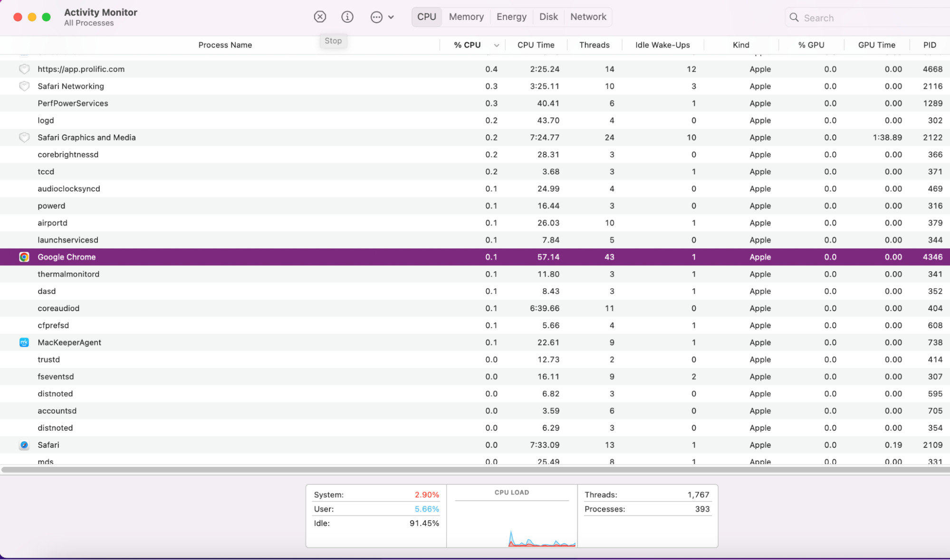The width and height of the screenshot is (950, 560).
Task: Select the accountsd process row
Action: point(475,411)
